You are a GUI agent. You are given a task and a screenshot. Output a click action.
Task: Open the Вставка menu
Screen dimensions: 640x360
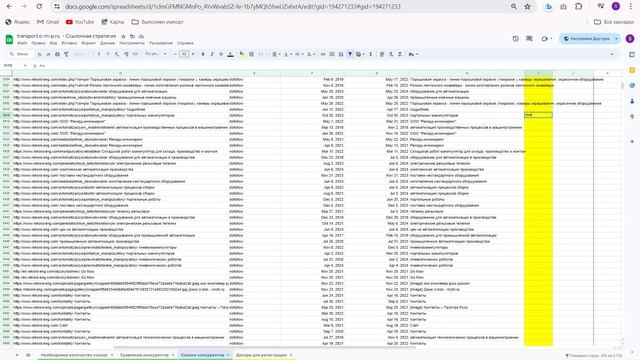pyautogui.click(x=69, y=43)
